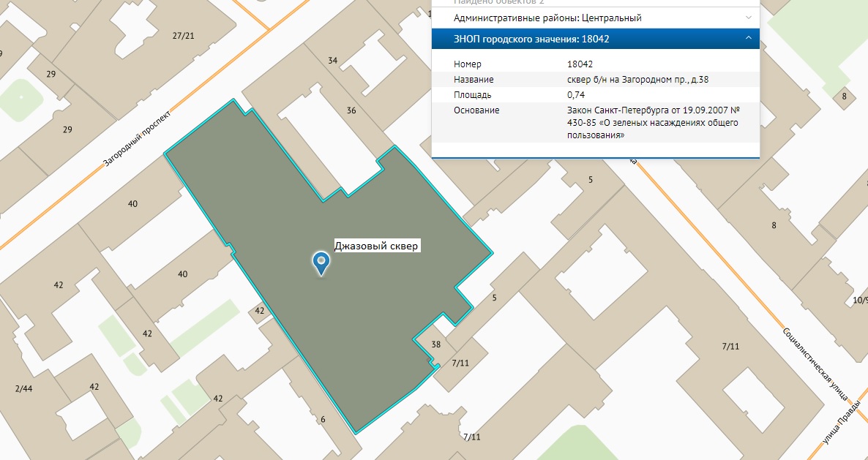
Task: Click the Основание law text entry
Action: click(x=653, y=122)
